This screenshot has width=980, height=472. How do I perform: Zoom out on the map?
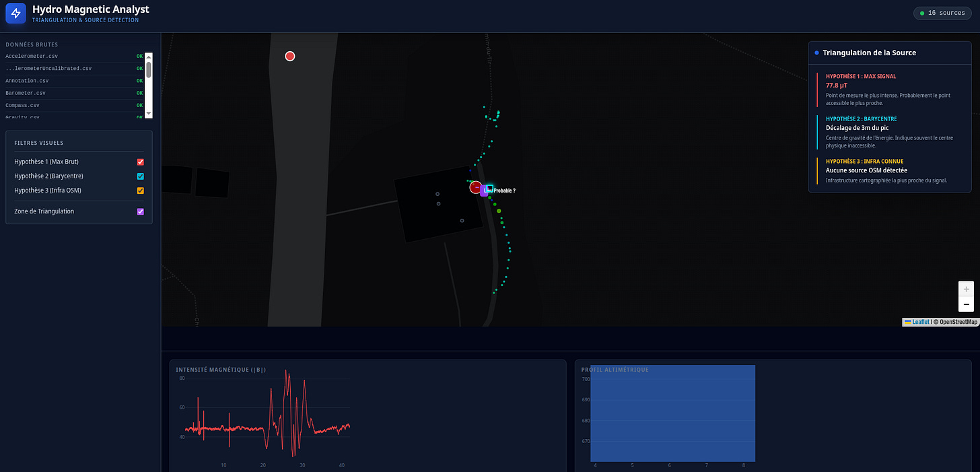(967, 304)
